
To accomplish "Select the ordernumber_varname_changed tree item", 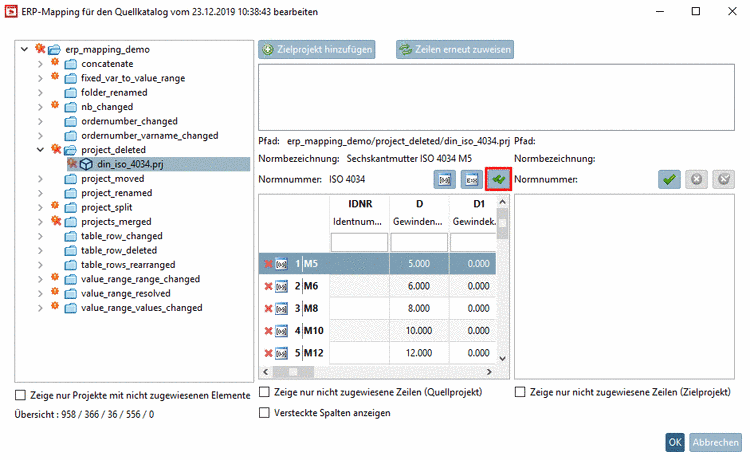I will tap(149, 136).
